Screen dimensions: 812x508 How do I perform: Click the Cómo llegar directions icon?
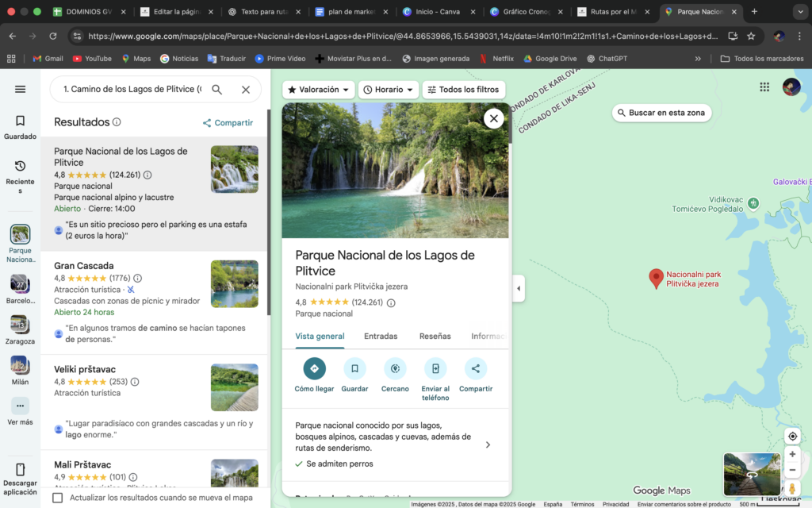pos(314,368)
